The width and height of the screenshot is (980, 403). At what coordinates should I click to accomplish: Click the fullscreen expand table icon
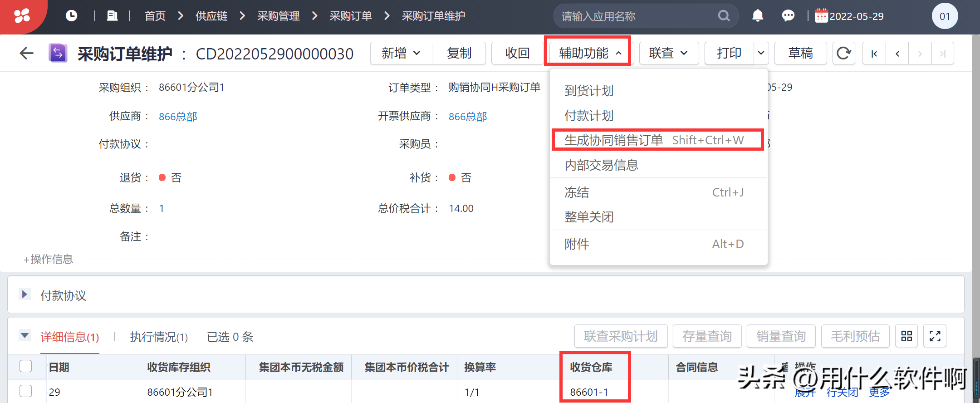pyautogui.click(x=935, y=336)
